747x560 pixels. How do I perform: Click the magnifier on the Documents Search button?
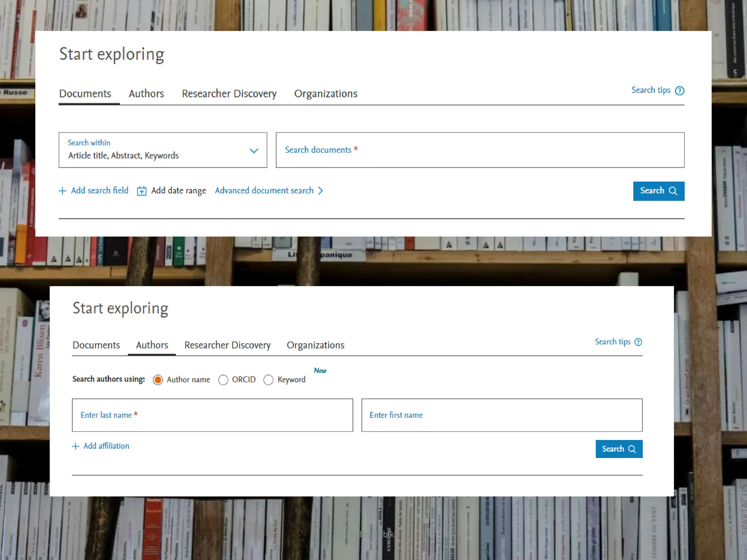coord(673,191)
